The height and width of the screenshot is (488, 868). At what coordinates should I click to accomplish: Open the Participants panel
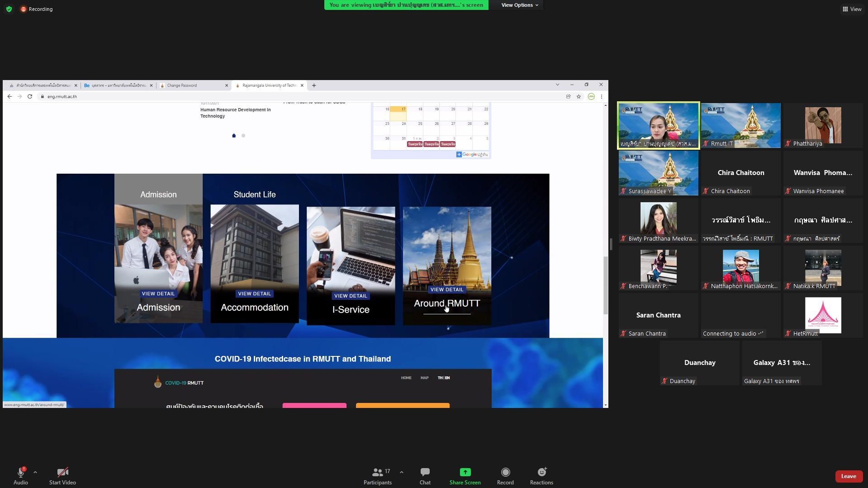pyautogui.click(x=377, y=476)
